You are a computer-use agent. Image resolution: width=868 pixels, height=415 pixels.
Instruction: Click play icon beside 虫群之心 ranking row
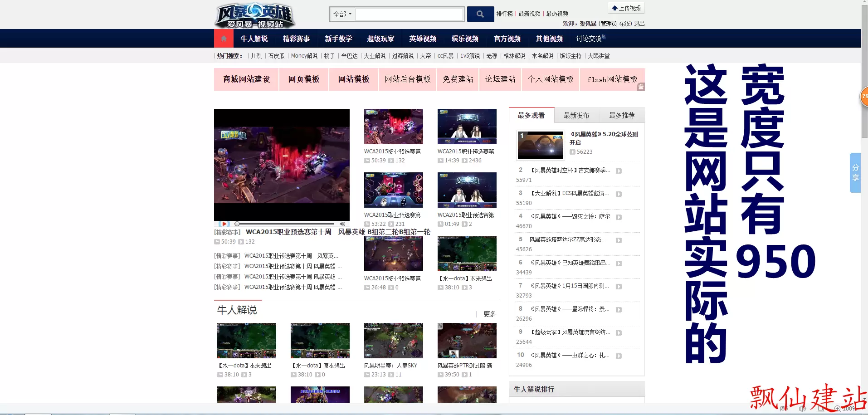[619, 356]
